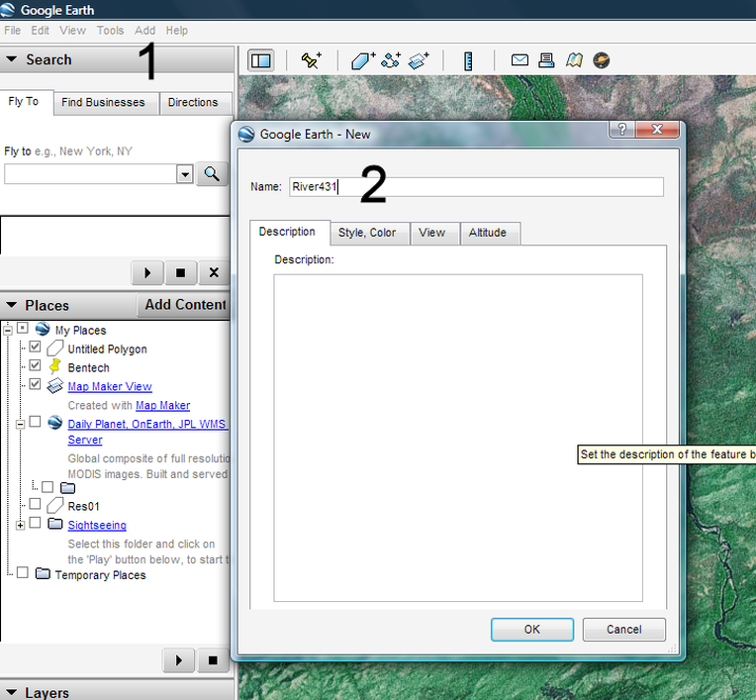The height and width of the screenshot is (700, 756).
Task: Open the View menu
Action: 73,31
